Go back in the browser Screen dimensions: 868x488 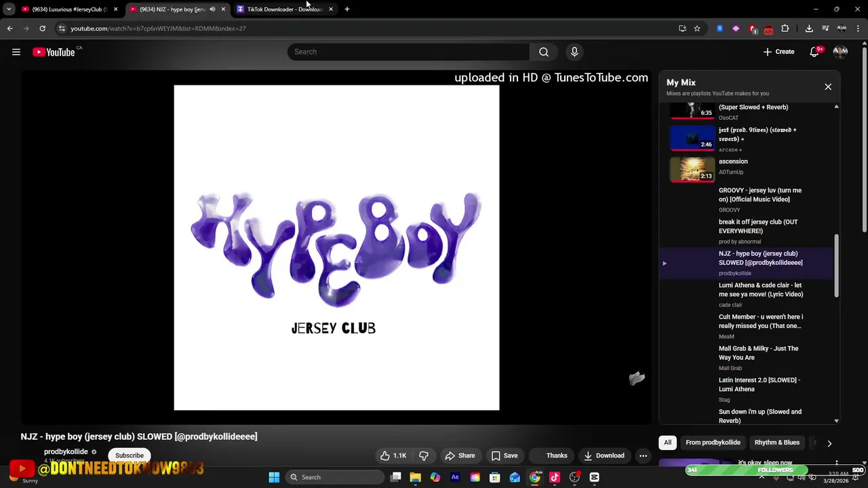coord(9,28)
